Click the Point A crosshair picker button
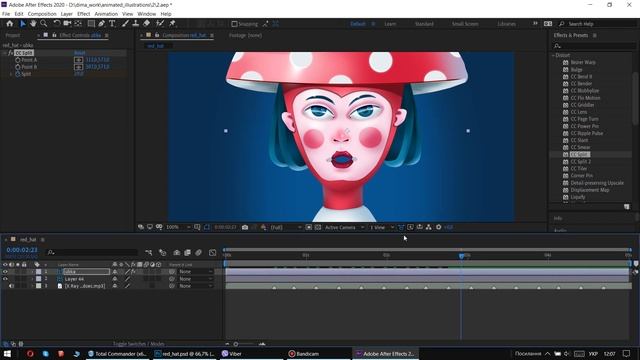Viewport: 640px width, 360px height. (x=78, y=60)
